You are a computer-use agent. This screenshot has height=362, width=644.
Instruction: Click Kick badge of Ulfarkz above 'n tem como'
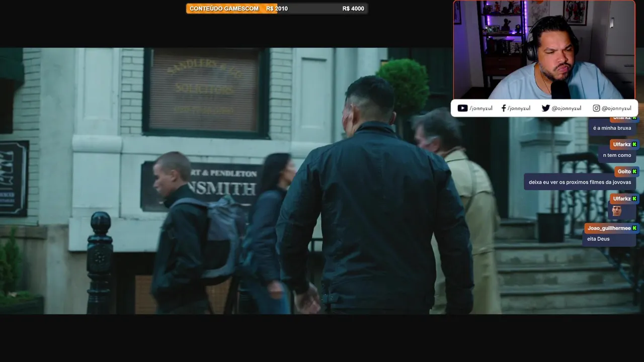[634, 144]
